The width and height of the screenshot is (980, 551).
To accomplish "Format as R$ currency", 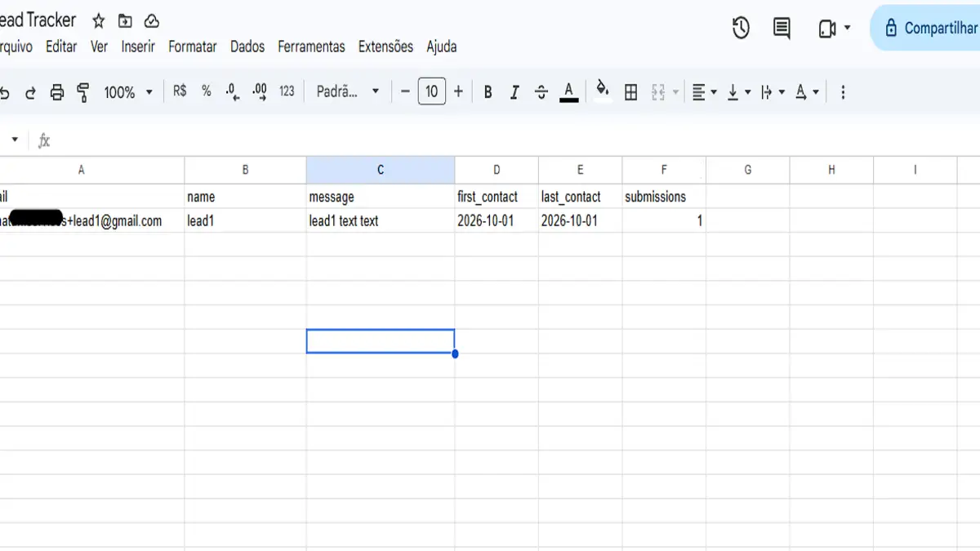I will (180, 91).
